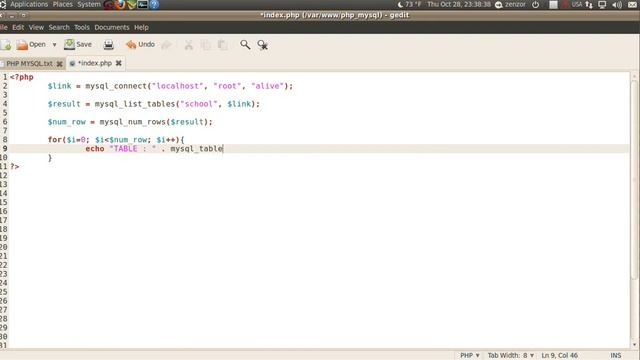Viewport: 640px width, 360px height.
Task: Open the Places panel menu
Action: [x=62, y=4]
